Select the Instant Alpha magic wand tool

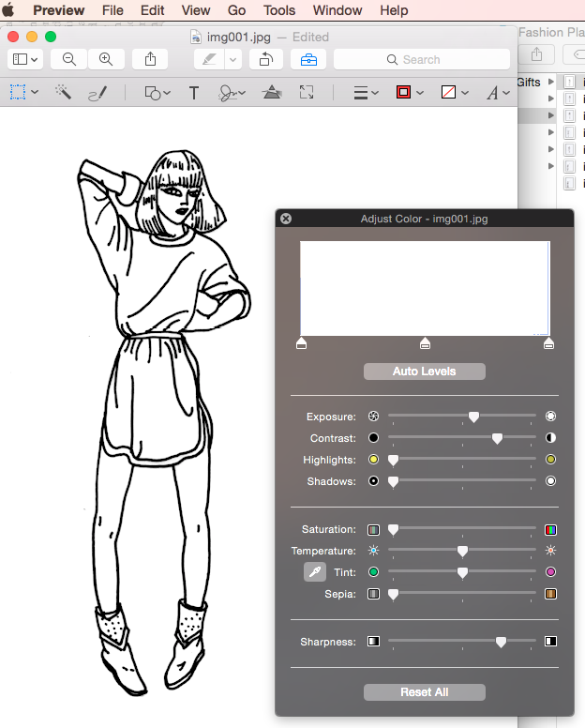(63, 92)
